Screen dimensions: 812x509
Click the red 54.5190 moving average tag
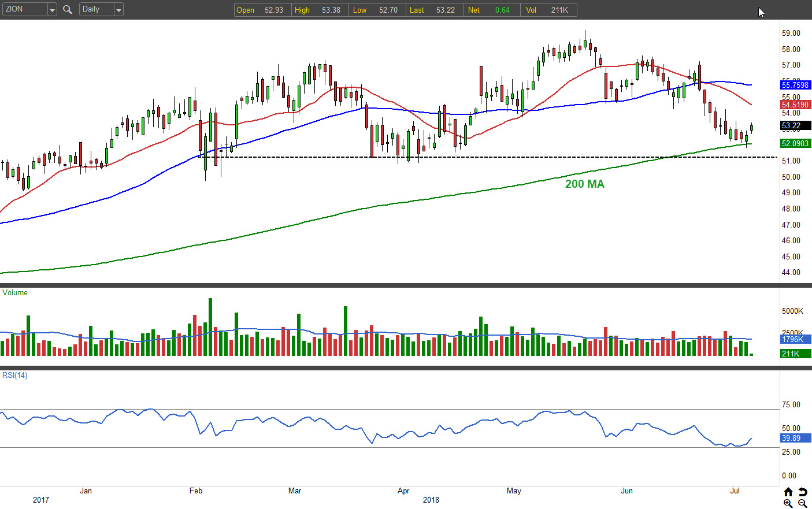[x=795, y=105]
